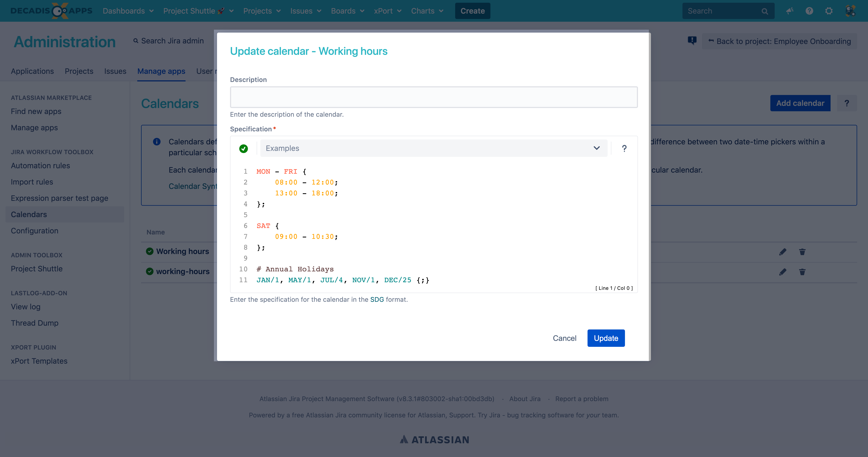Open Automation rules in sidebar
The width and height of the screenshot is (868, 457).
41,166
